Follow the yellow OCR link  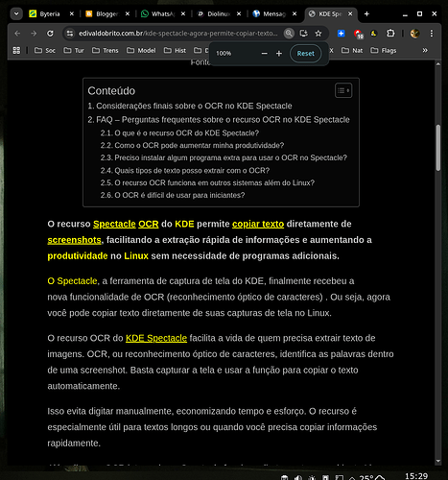point(149,224)
